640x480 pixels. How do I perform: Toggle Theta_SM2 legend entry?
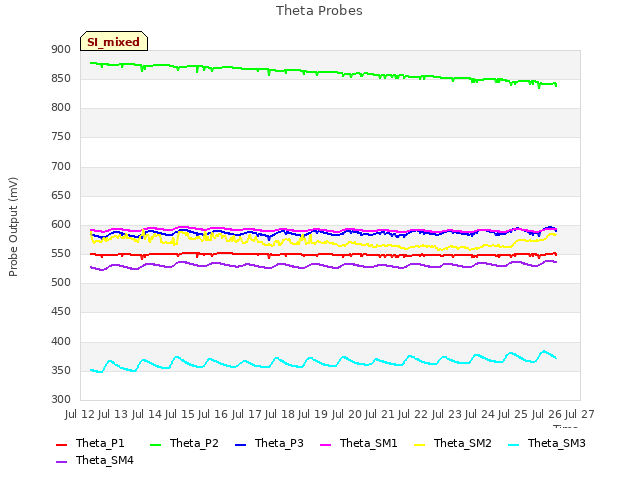coord(453,443)
